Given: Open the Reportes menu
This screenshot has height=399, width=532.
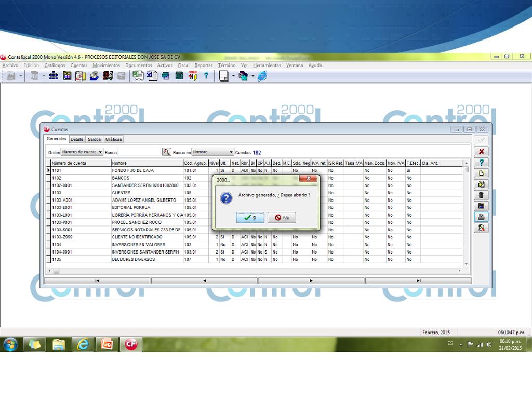Looking at the screenshot, I should click(x=204, y=65).
